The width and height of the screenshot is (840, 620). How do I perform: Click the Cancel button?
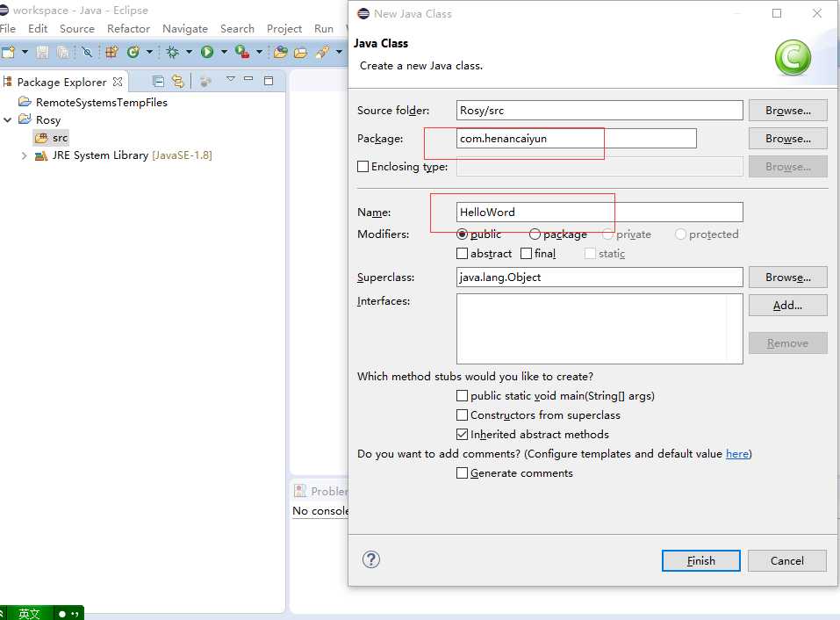[787, 560]
